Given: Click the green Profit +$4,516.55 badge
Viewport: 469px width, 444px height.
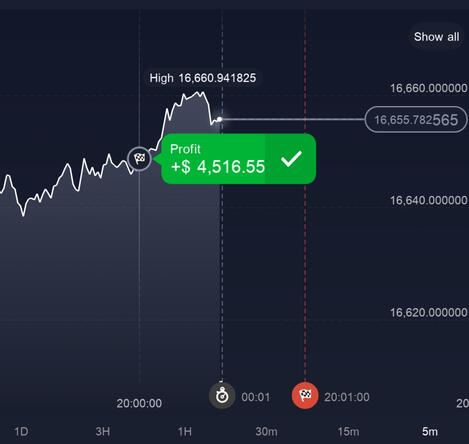Looking at the screenshot, I should [238, 159].
